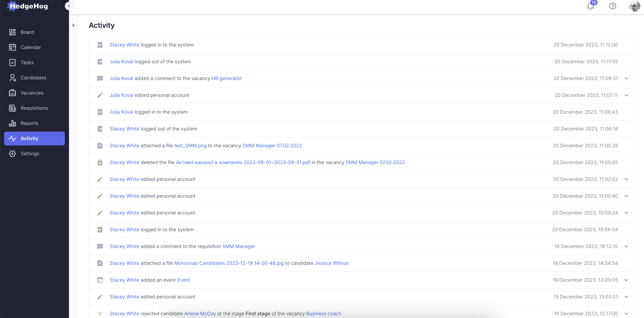The image size is (644, 318).
Task: Open the user profile avatar
Action: [x=634, y=6]
